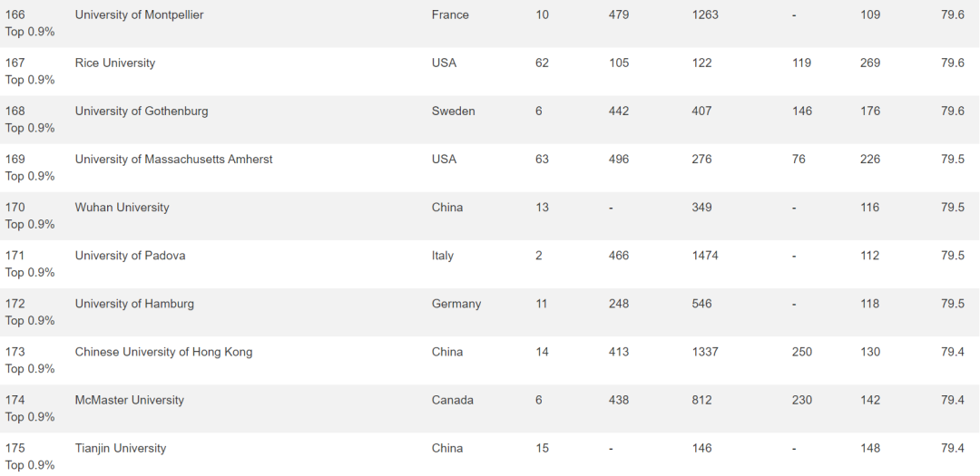The width and height of the screenshot is (980, 476).
Task: Select Chinese University of Hong Kong
Action: point(163,352)
